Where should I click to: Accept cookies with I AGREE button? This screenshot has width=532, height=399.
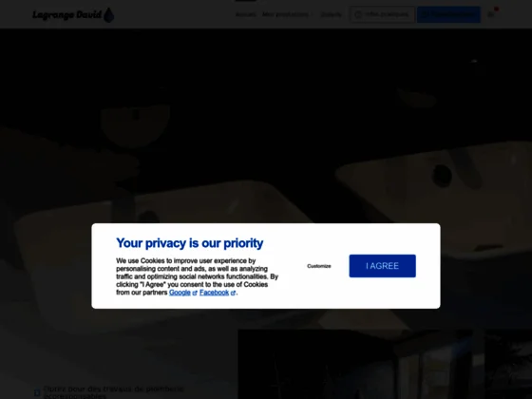point(382,266)
